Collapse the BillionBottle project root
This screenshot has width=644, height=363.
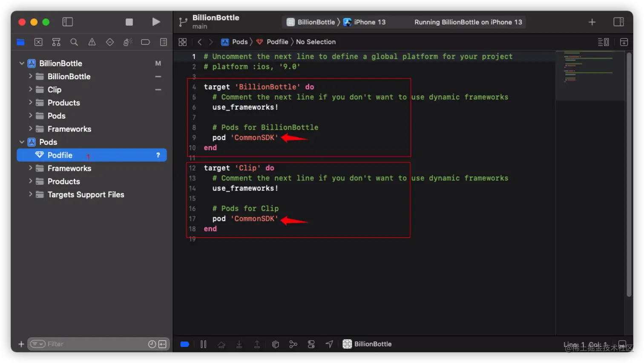[x=22, y=63]
